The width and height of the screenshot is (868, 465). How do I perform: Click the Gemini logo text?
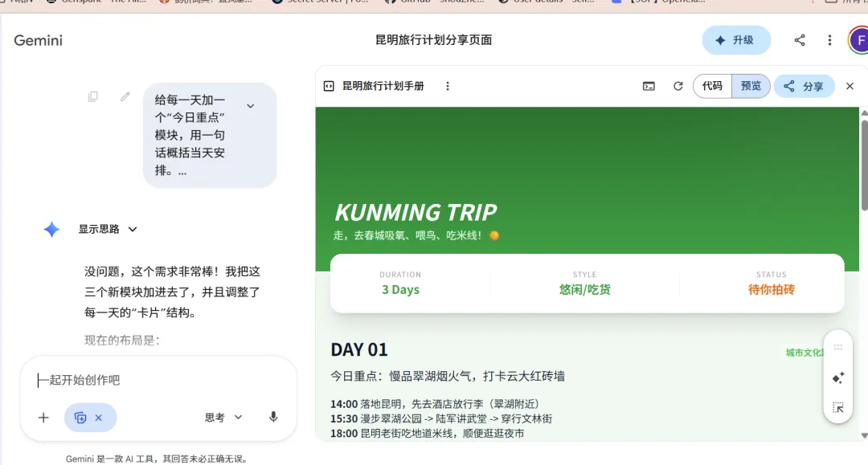(39, 40)
